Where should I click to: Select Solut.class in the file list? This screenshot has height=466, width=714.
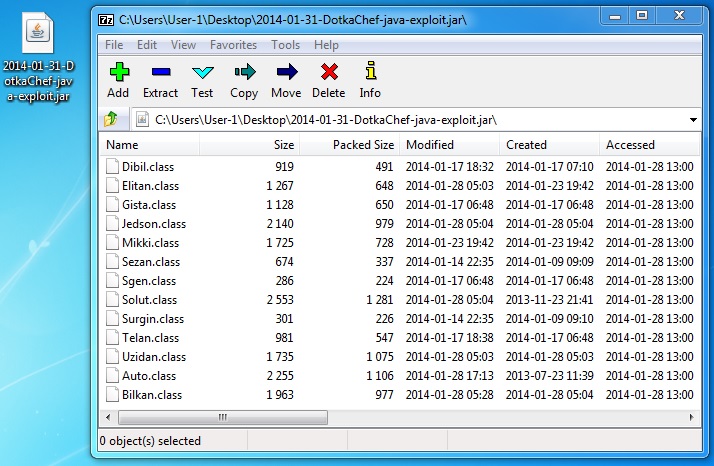click(149, 300)
